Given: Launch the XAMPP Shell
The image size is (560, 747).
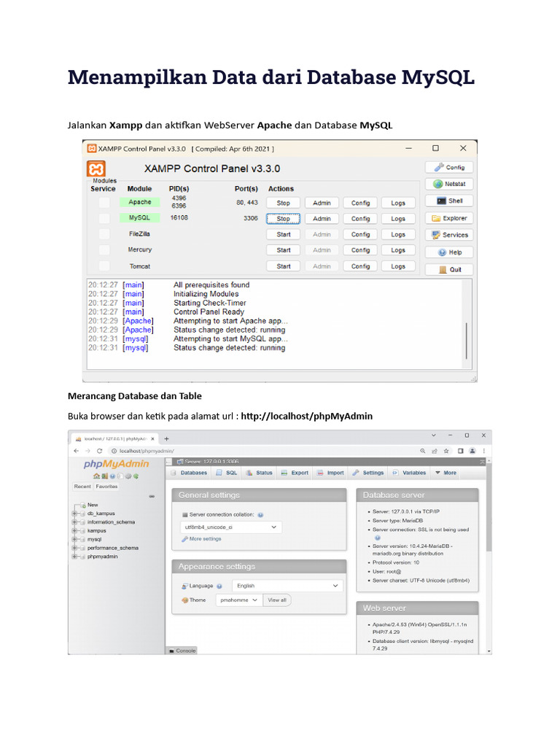Looking at the screenshot, I should point(448,201).
